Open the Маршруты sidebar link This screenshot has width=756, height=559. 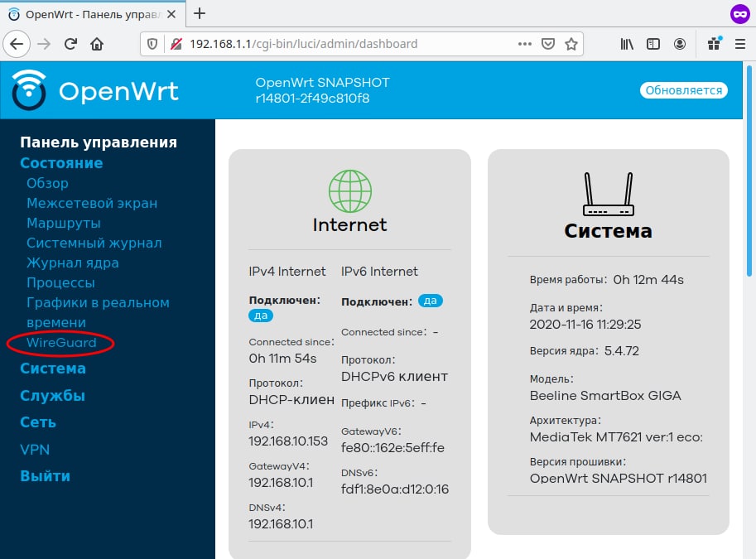click(x=63, y=223)
